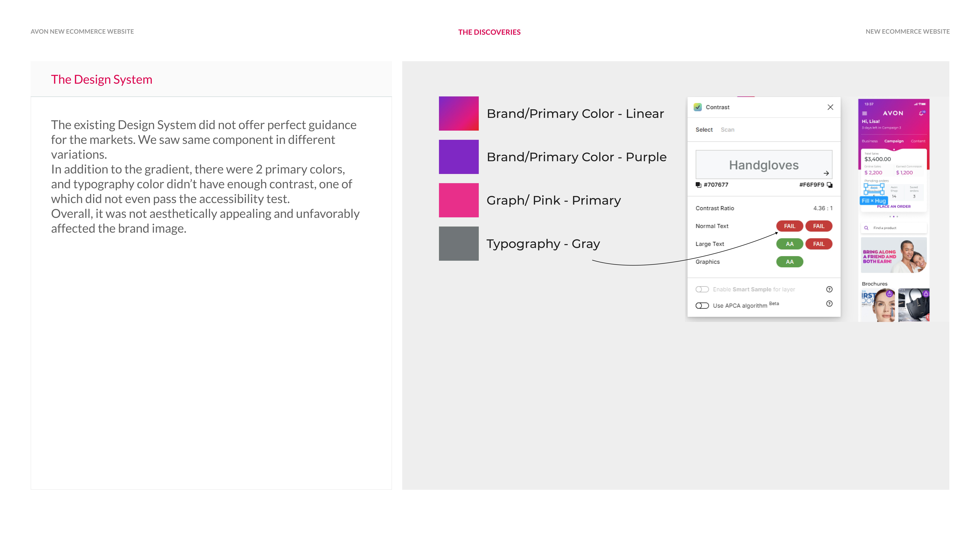Click the green AA badge for Graphics

tap(789, 262)
